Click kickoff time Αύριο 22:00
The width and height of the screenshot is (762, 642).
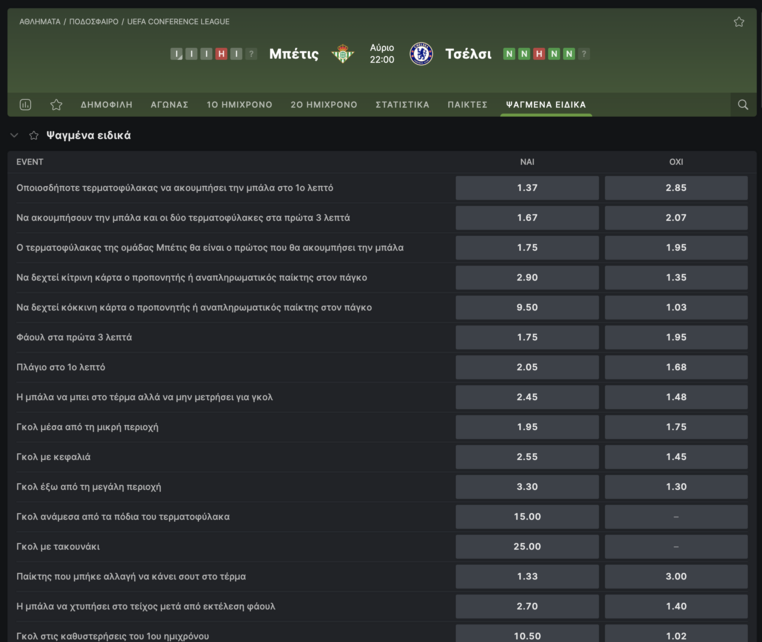(x=382, y=53)
